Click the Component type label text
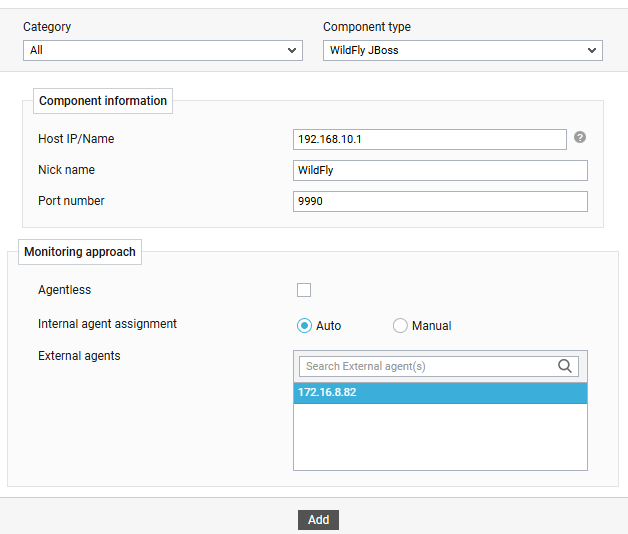The width and height of the screenshot is (628, 534). click(366, 27)
